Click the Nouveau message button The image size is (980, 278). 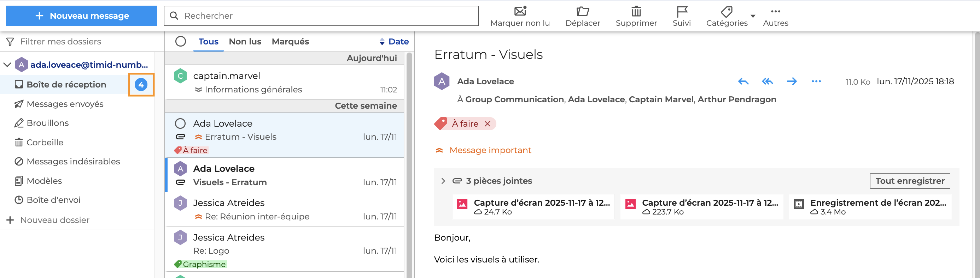[x=81, y=16]
